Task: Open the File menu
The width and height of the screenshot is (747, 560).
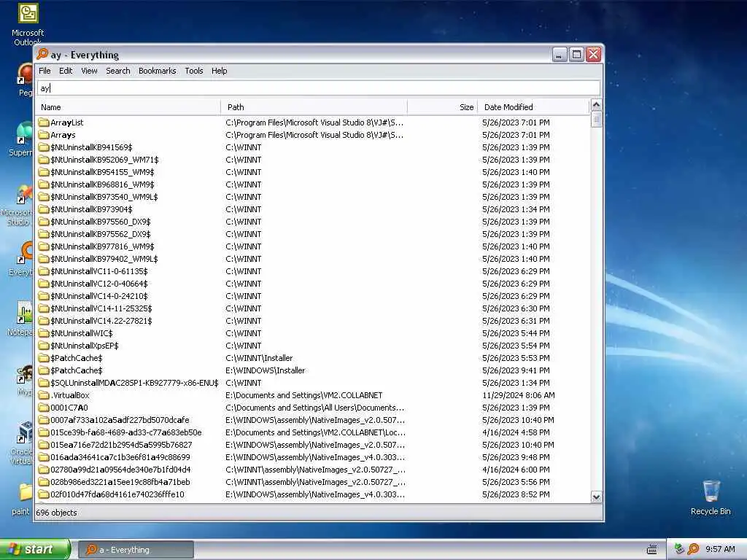Action: tap(44, 71)
